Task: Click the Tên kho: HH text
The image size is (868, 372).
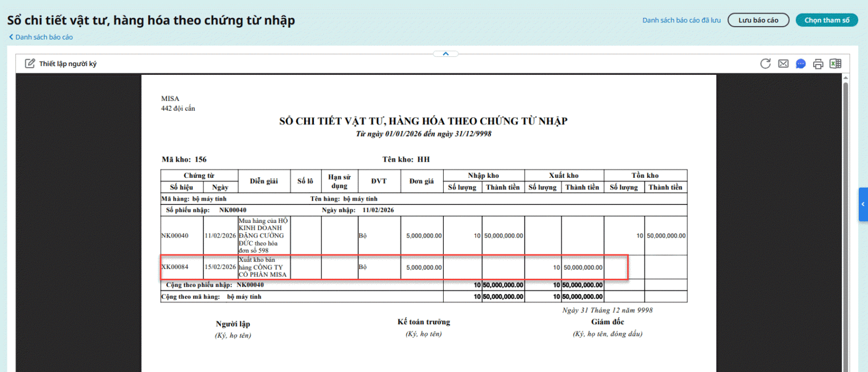Action: point(406,159)
